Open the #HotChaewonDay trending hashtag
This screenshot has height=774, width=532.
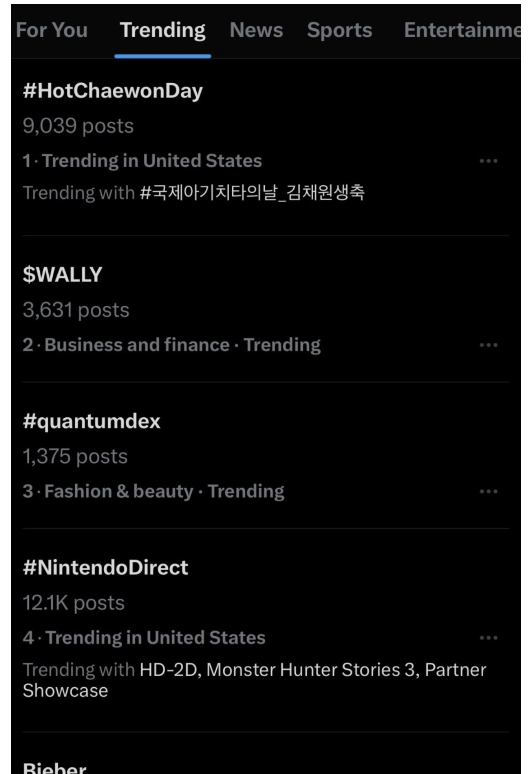tap(113, 91)
